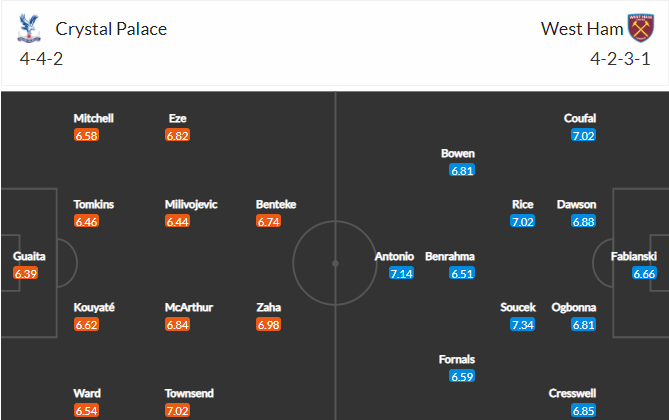The width and height of the screenshot is (669, 420).
Task: Open the West Ham team name link
Action: [582, 29]
